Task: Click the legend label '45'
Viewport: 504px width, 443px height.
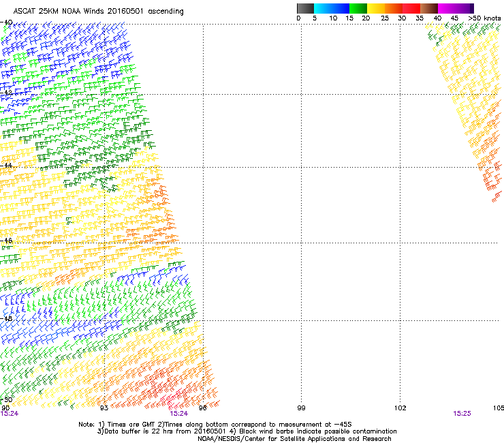Action: (x=454, y=18)
